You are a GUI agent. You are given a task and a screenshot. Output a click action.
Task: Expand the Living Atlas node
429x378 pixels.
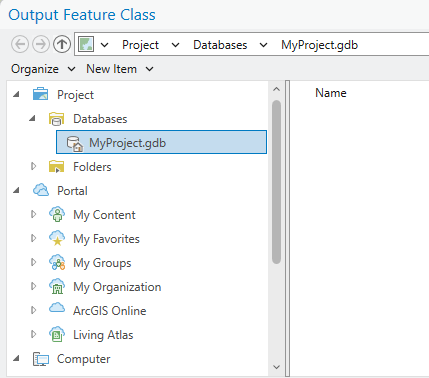[x=33, y=334]
